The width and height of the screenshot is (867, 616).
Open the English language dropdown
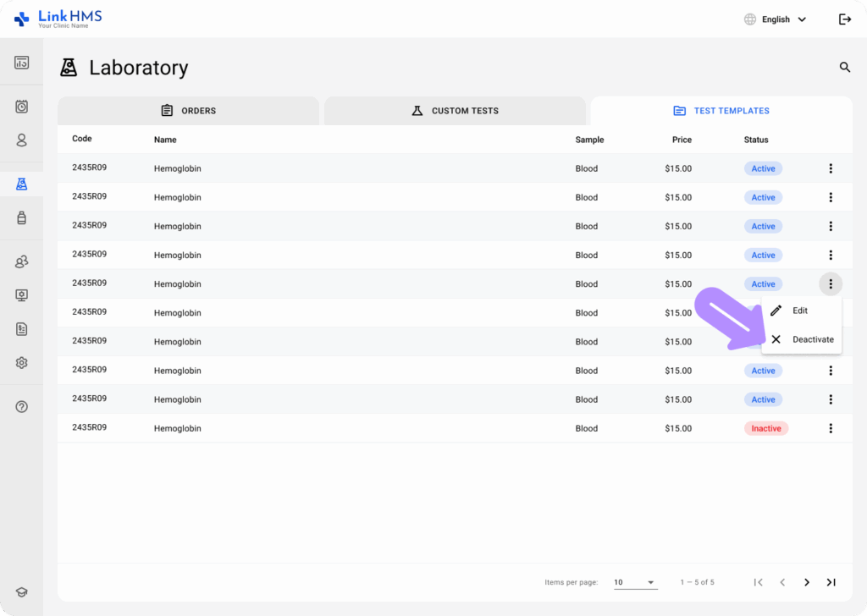pos(784,19)
